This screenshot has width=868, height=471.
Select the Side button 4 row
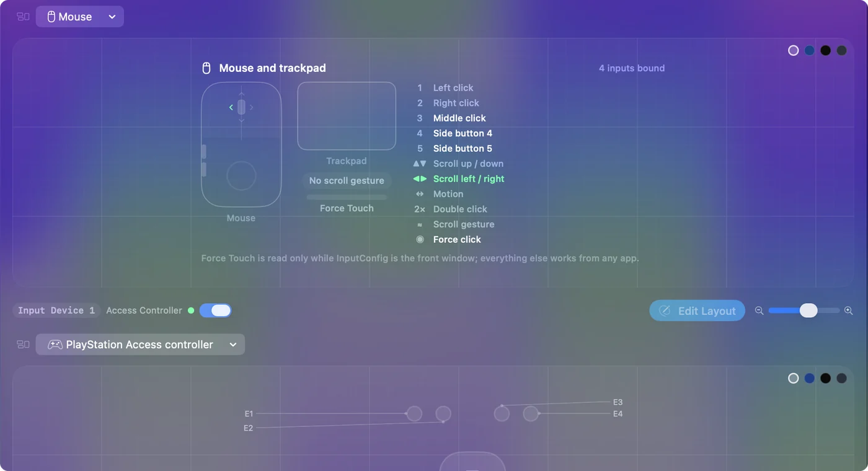coord(454,133)
